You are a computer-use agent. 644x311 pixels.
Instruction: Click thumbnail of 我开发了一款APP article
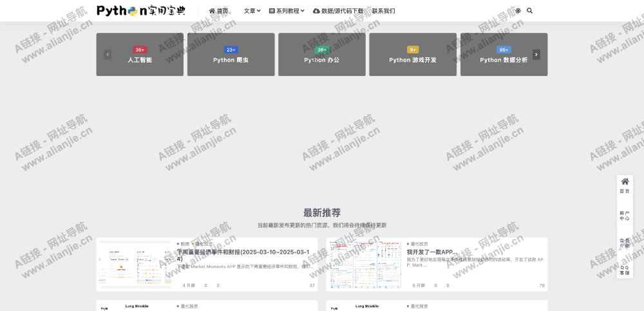pos(365,265)
